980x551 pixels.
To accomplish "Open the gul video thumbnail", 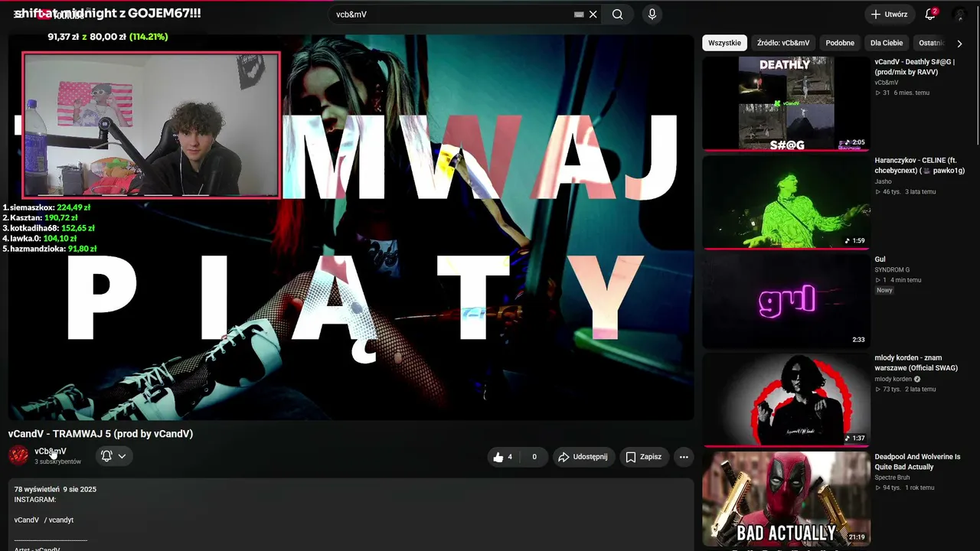I will click(786, 301).
